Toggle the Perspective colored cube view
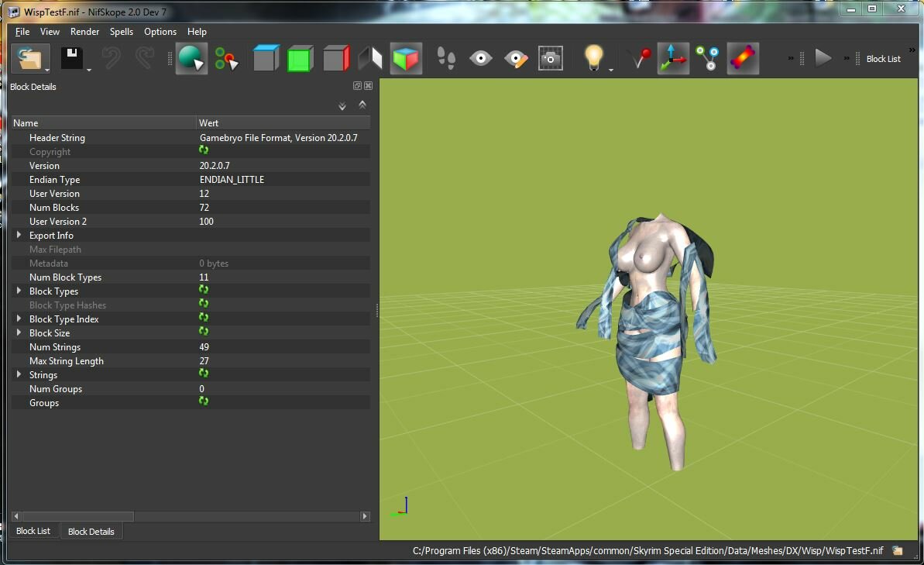This screenshot has height=565, width=924. (x=406, y=58)
